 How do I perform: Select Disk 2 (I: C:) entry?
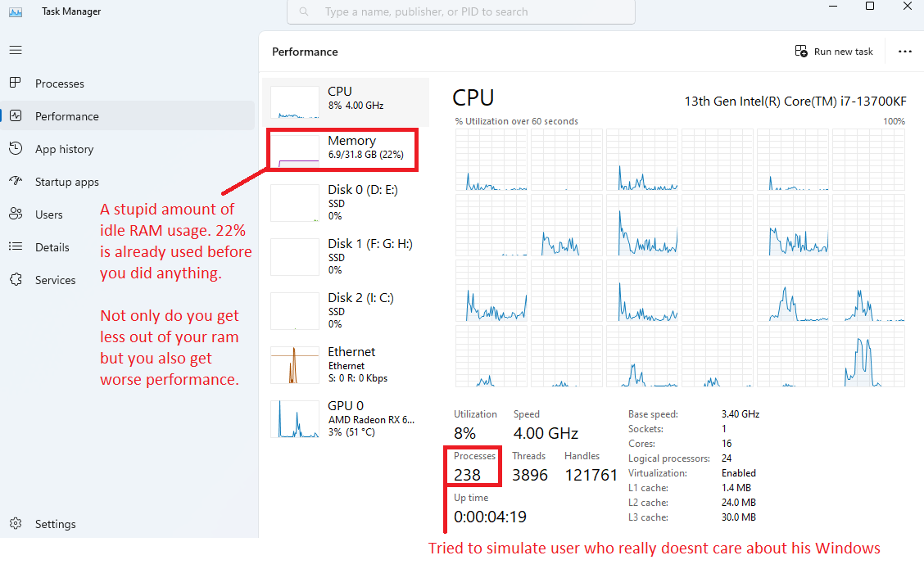point(344,310)
